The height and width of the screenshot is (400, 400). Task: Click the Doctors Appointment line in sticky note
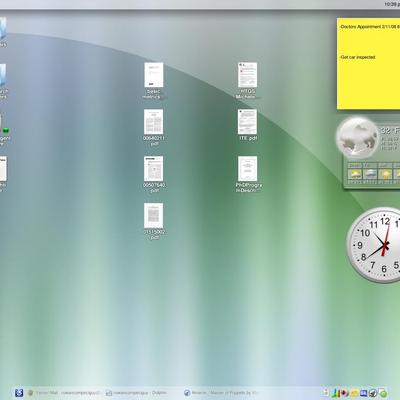point(369,27)
